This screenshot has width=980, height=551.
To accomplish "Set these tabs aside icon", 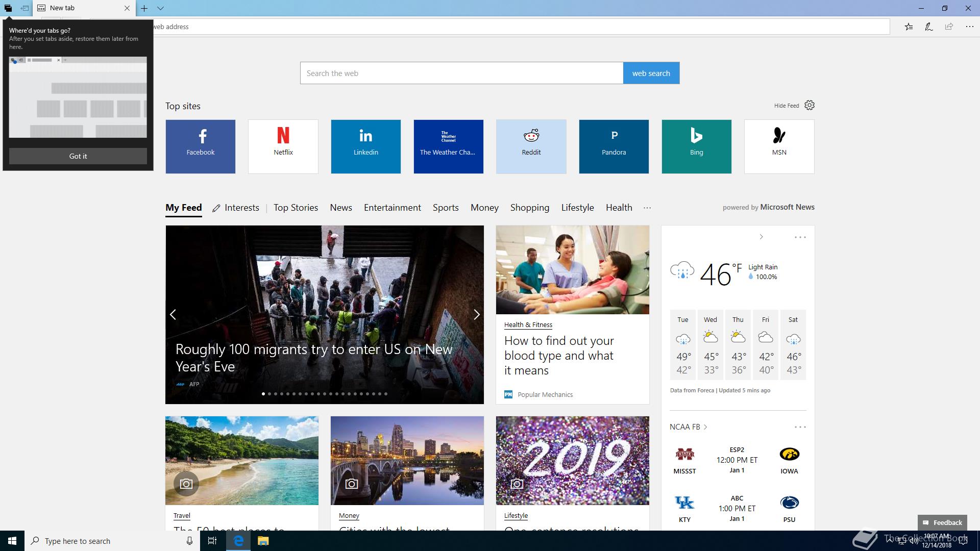I will 24,8.
